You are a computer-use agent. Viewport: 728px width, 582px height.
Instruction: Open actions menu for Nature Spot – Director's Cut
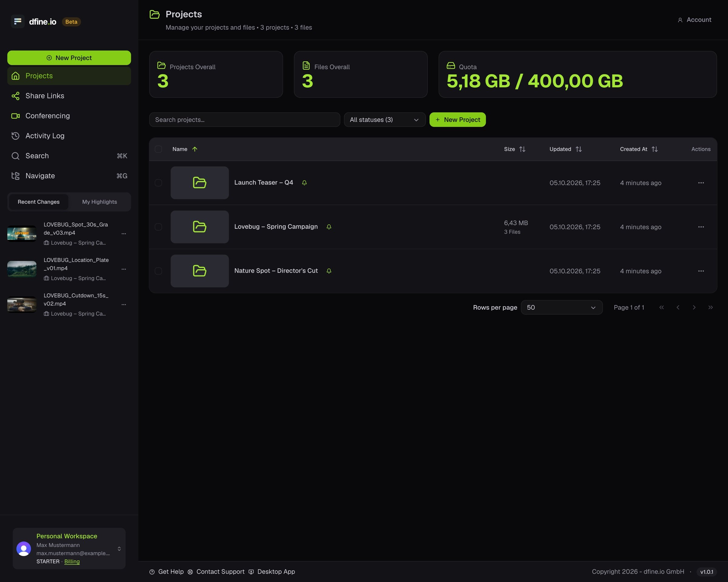click(x=701, y=271)
